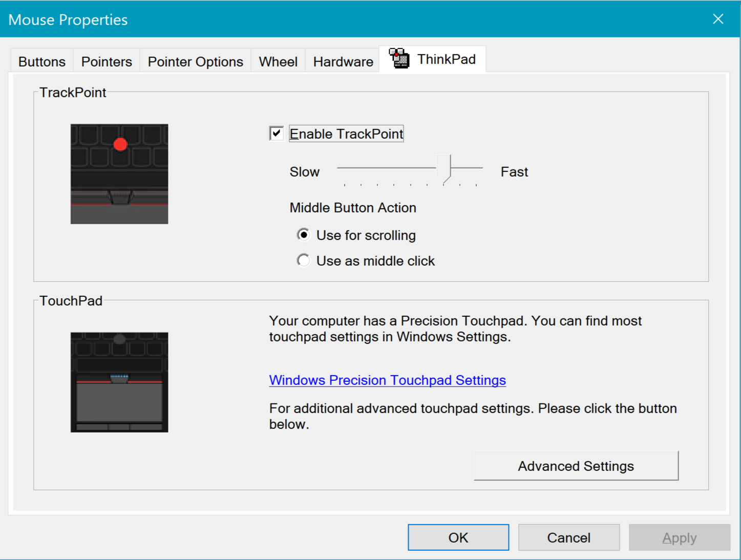Click the TouchPad illustration image
741x560 pixels.
[119, 382]
